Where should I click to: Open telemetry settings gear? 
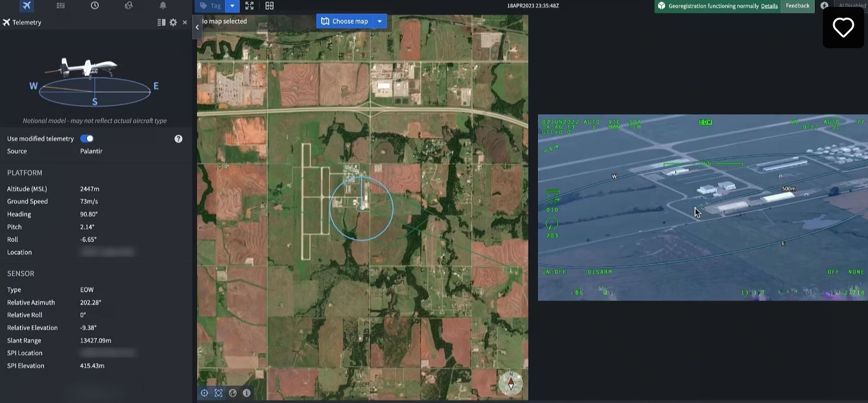pos(173,22)
